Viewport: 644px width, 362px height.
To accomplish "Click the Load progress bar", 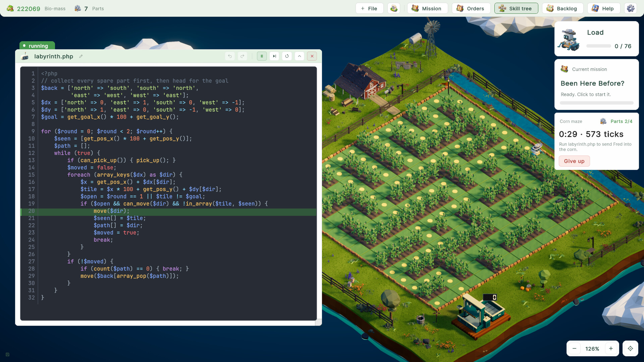I will pyautogui.click(x=598, y=46).
